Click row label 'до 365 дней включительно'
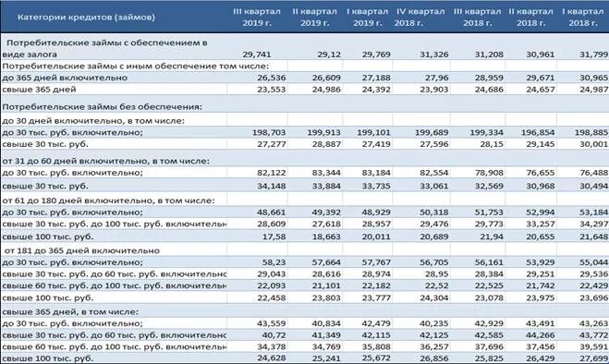Image resolution: width=609 pixels, height=364 pixels. click(x=65, y=78)
